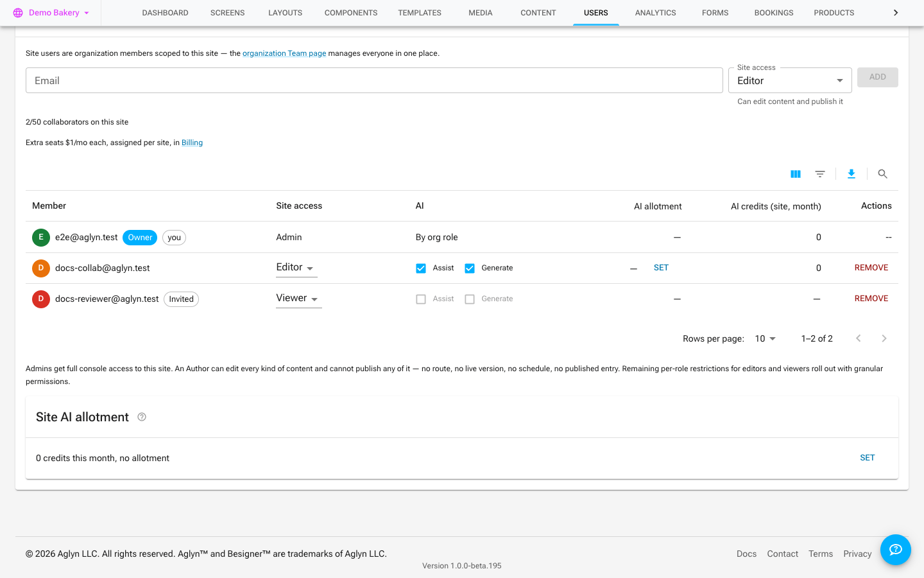Open Docs footer link
924x578 pixels.
click(746, 554)
